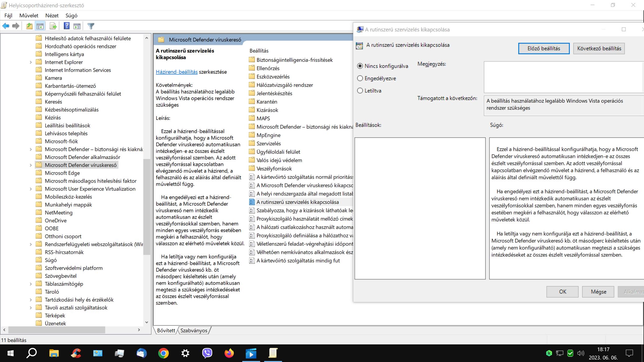Open the Művelet menu
The width and height of the screenshot is (644, 362).
(x=29, y=16)
